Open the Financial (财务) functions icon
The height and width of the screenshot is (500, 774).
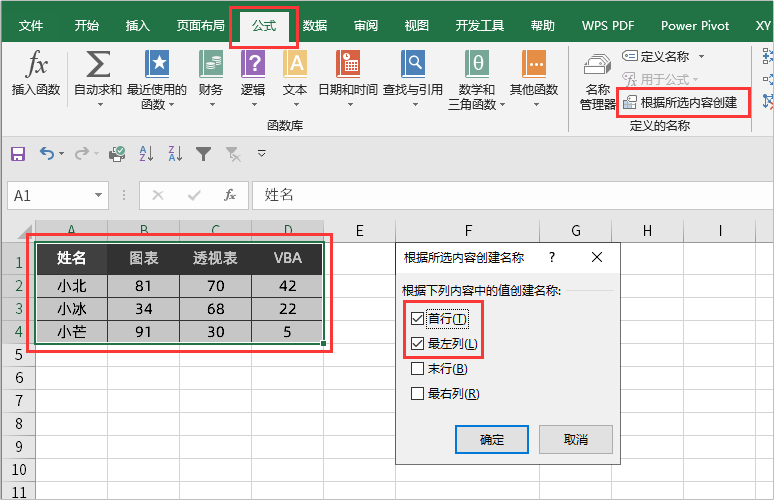click(x=211, y=68)
